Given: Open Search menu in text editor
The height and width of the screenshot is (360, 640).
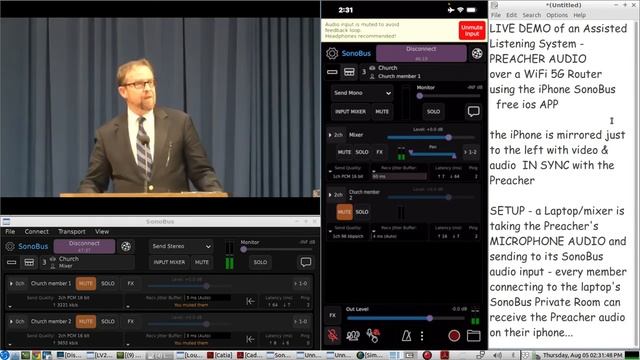Looking at the screenshot, I should point(531,15).
